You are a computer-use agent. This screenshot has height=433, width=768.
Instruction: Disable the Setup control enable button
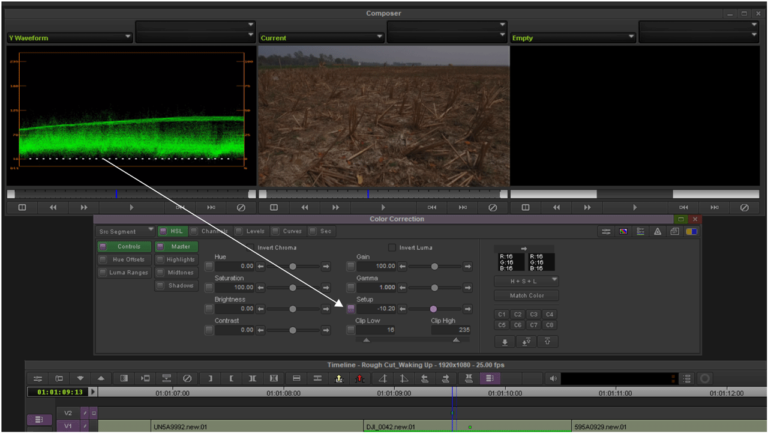[351, 309]
